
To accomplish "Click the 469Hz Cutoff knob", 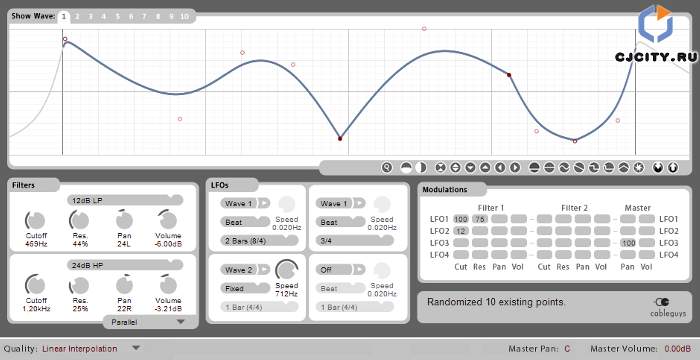I will coord(36,220).
